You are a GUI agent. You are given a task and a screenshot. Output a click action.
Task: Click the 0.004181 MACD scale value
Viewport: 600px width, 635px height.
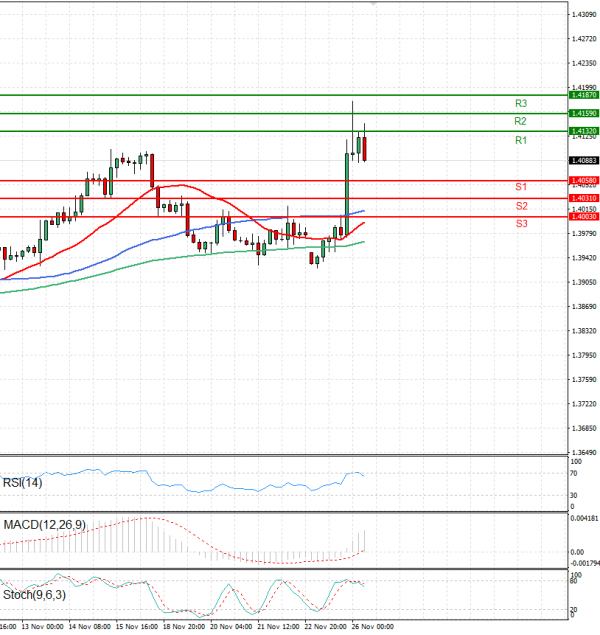click(585, 518)
